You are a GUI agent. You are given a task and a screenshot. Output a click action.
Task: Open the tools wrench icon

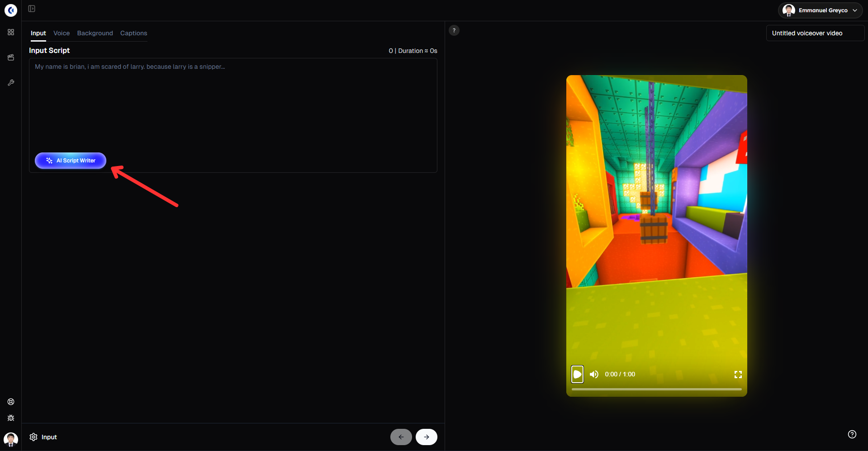point(11,83)
